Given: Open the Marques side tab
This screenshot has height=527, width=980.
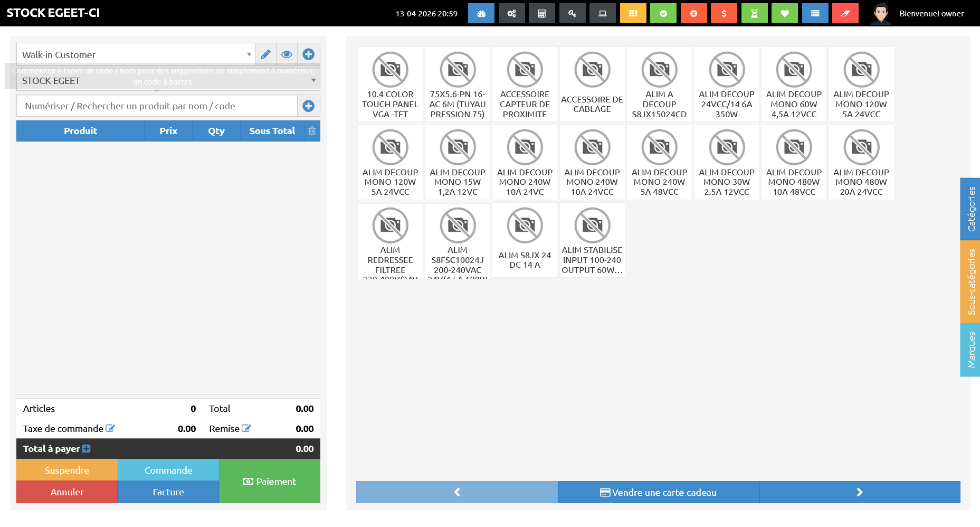Looking at the screenshot, I should pyautogui.click(x=970, y=350).
